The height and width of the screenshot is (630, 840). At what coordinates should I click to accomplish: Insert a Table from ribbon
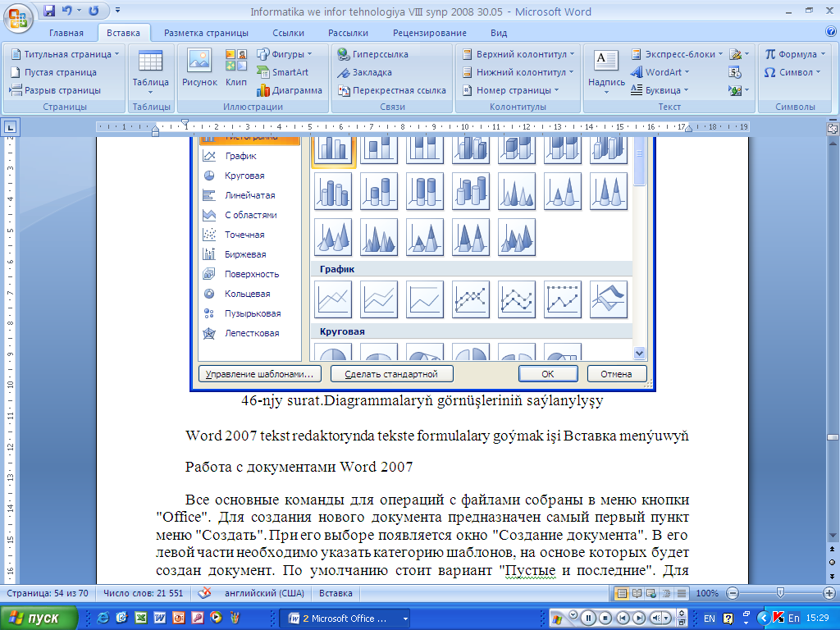(151, 72)
